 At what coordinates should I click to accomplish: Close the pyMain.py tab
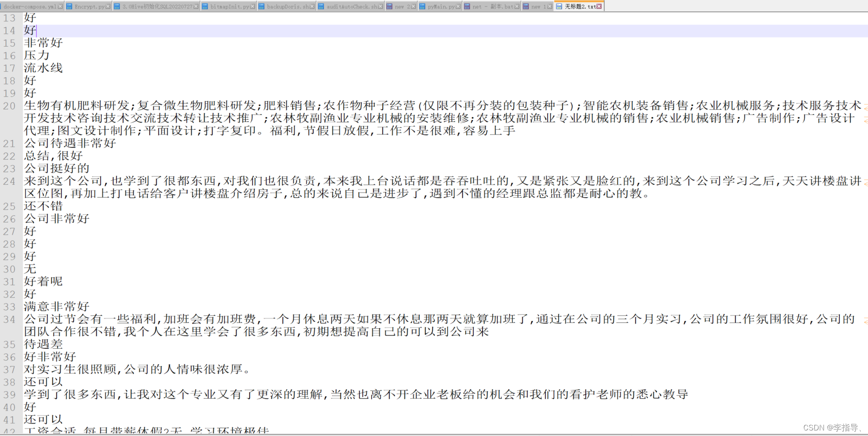tap(458, 6)
